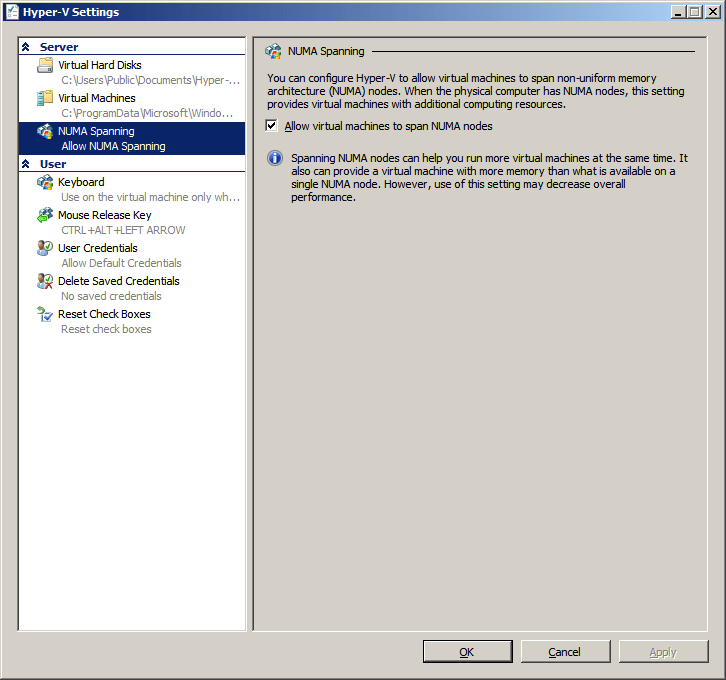Viewport: 726px width, 680px height.
Task: Uncheck Allow virtual machines to span NUMA nodes
Action: click(x=271, y=125)
